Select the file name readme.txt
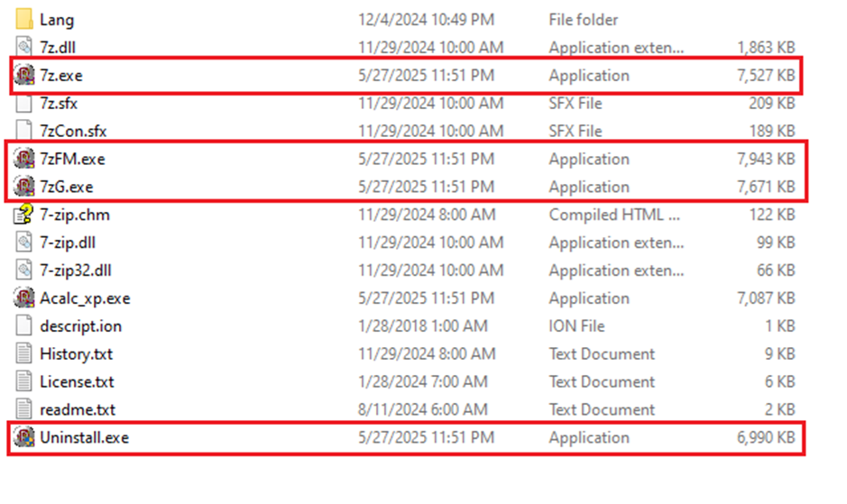 click(x=78, y=410)
